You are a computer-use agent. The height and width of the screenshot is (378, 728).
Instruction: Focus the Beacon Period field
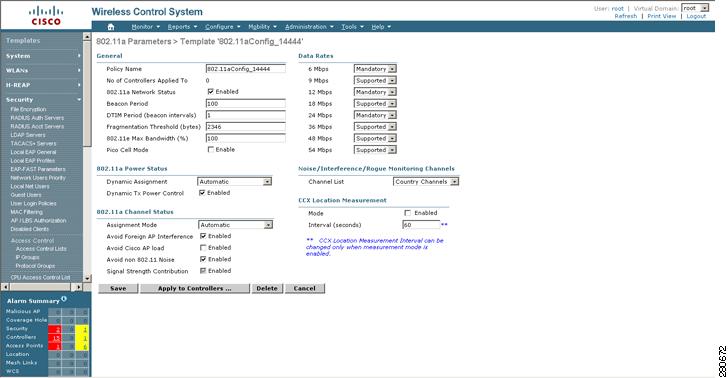pos(246,104)
